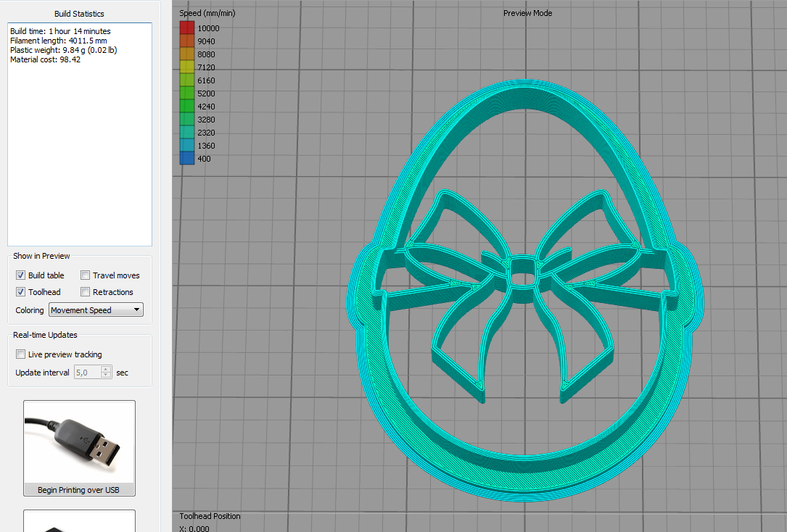This screenshot has height=532, width=787.
Task: Click the green 4240 speed legend swatch
Action: coord(187,107)
